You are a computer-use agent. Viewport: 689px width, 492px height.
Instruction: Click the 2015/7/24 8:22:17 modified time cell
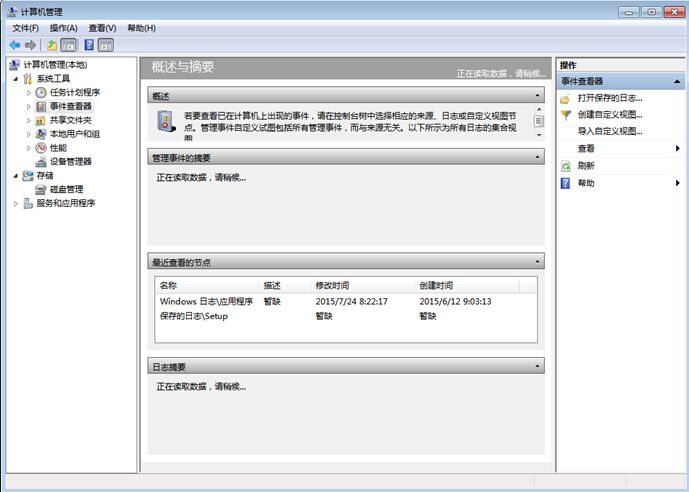click(x=352, y=301)
